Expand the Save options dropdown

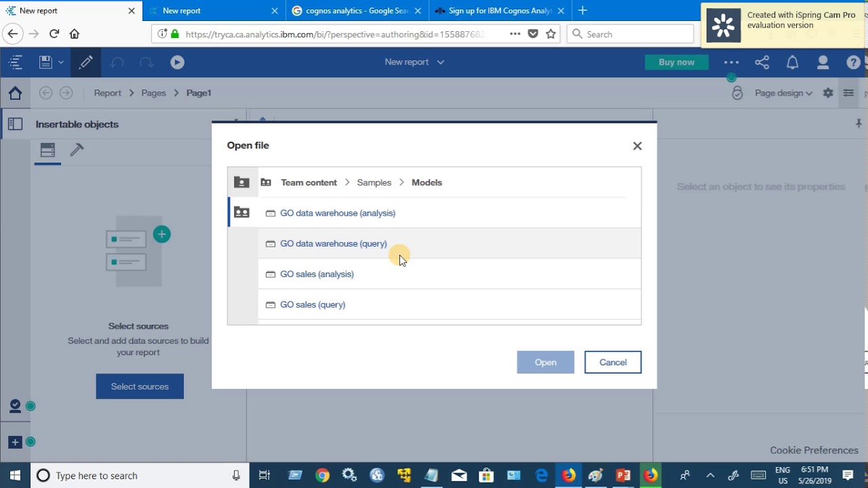point(61,62)
